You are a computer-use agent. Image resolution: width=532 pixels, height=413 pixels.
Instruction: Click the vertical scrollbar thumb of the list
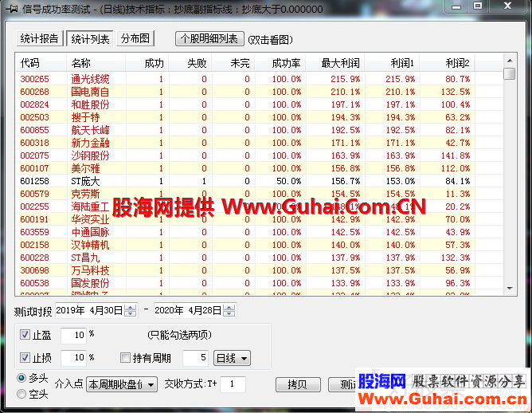510,73
